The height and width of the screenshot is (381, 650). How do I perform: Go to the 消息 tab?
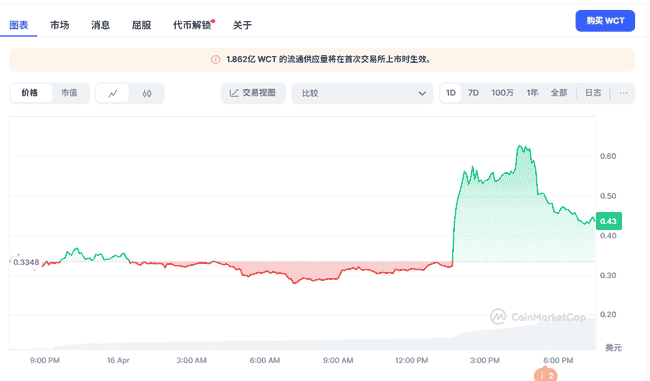(x=100, y=25)
